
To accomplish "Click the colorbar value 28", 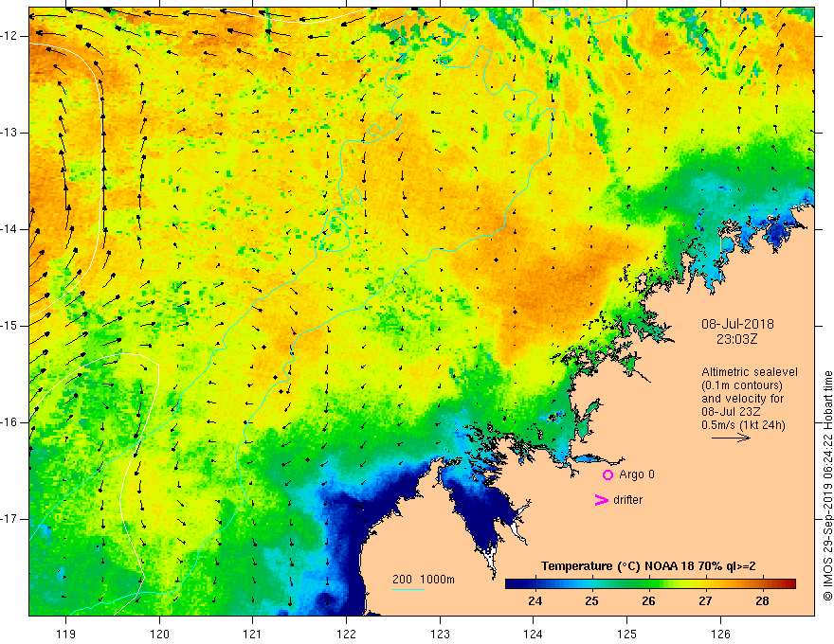I will click(x=762, y=601).
